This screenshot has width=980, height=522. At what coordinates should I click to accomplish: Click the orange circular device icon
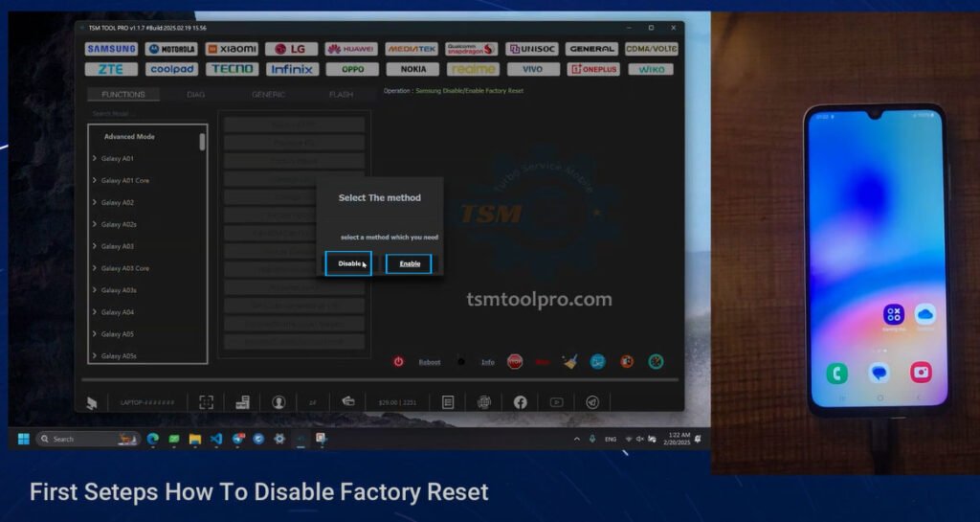[x=626, y=361]
